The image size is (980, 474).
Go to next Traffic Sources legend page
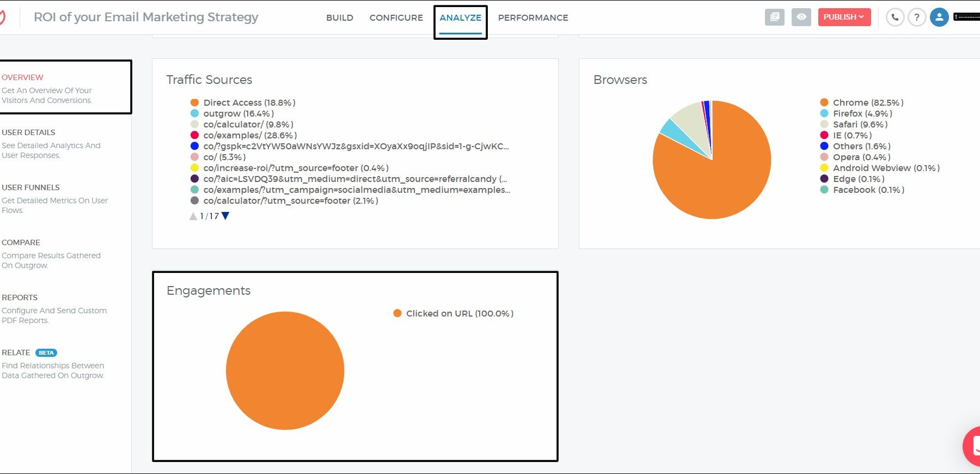tap(225, 216)
